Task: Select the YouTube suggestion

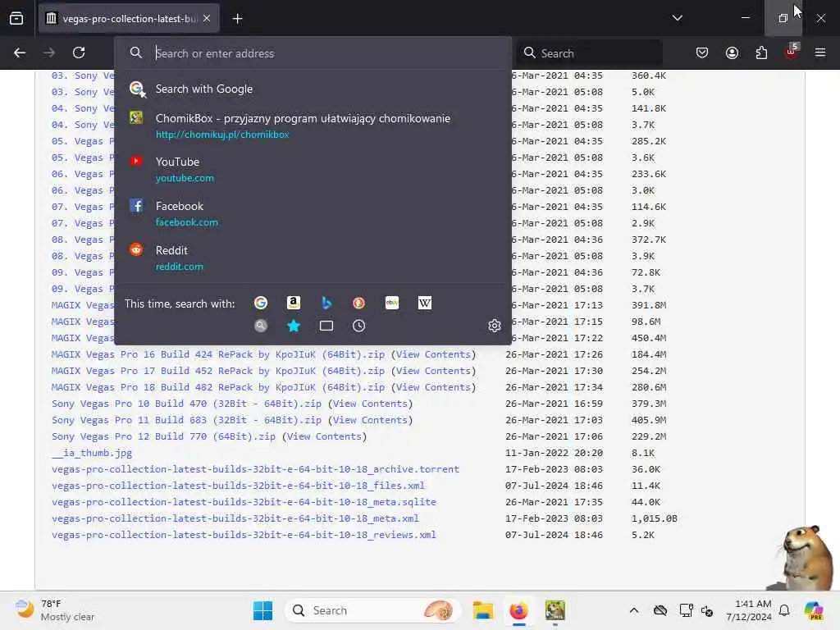Action: [313, 169]
